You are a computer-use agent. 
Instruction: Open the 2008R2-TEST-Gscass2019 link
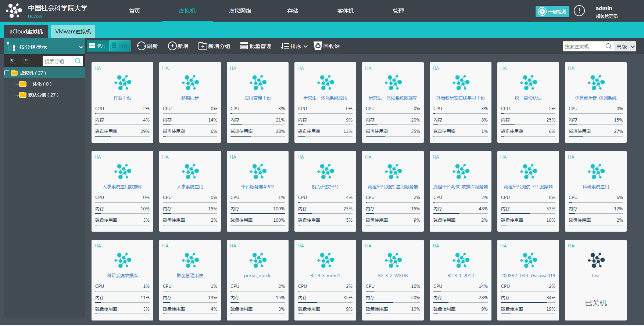tap(528, 276)
